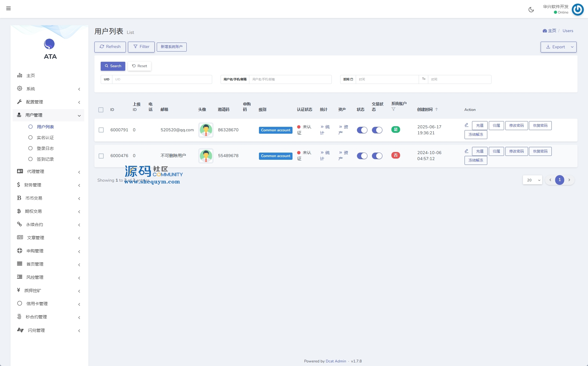Tick the checkbox for user 6000791
Image resolution: width=588 pixels, height=366 pixels.
pyautogui.click(x=101, y=130)
